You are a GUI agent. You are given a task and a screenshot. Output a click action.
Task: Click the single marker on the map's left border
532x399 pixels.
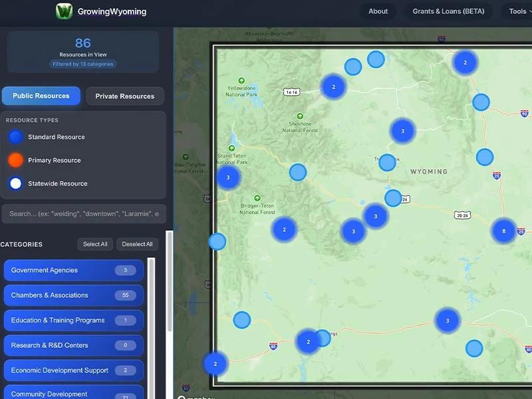[217, 241]
